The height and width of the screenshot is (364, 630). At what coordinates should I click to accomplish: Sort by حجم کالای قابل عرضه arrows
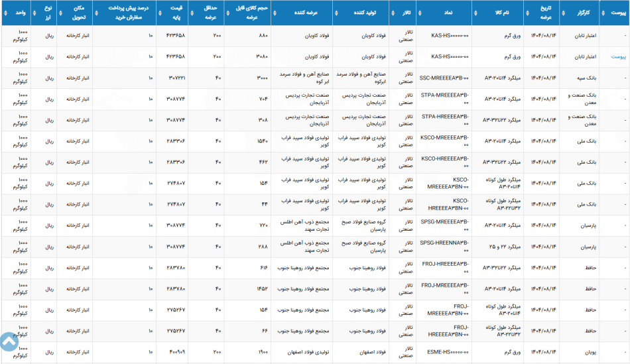(x=228, y=13)
